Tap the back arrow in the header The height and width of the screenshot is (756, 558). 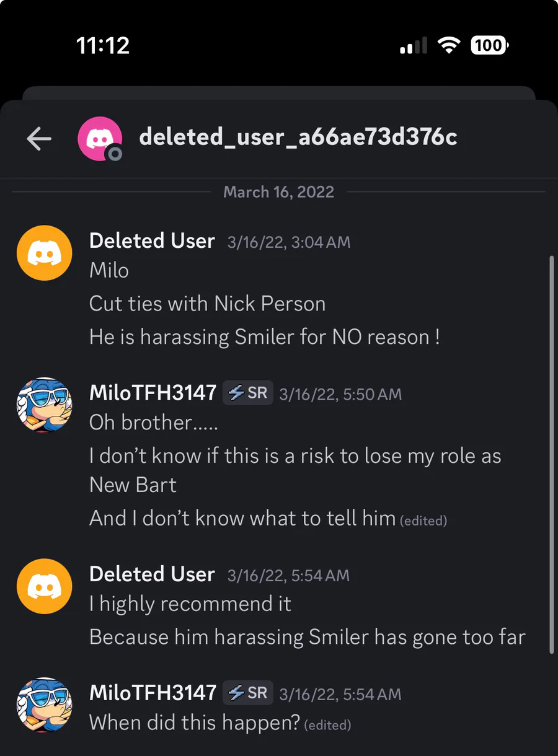[39, 139]
